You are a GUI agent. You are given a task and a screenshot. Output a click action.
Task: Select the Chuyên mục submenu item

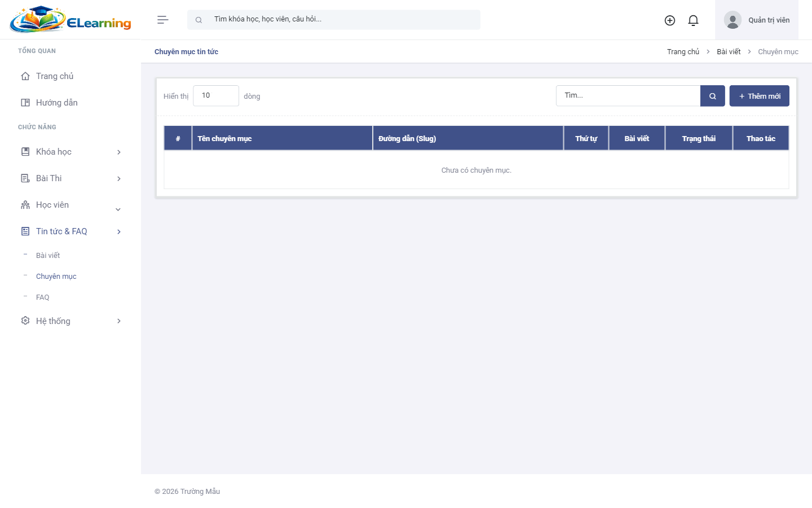pyautogui.click(x=56, y=277)
